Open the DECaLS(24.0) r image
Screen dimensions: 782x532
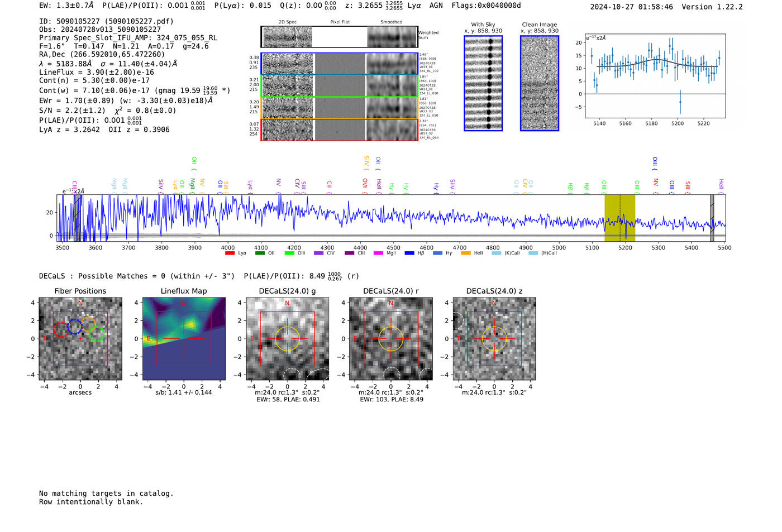(391, 339)
